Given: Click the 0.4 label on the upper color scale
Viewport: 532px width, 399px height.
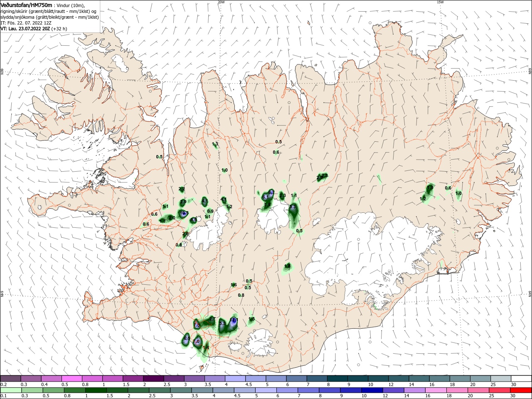Looking at the screenshot, I should click(x=44, y=384).
